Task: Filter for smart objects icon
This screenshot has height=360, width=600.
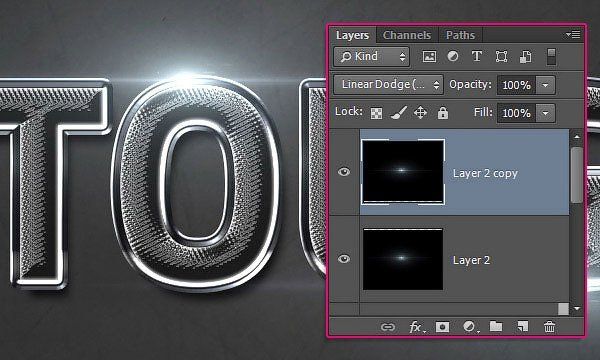Action: point(525,57)
